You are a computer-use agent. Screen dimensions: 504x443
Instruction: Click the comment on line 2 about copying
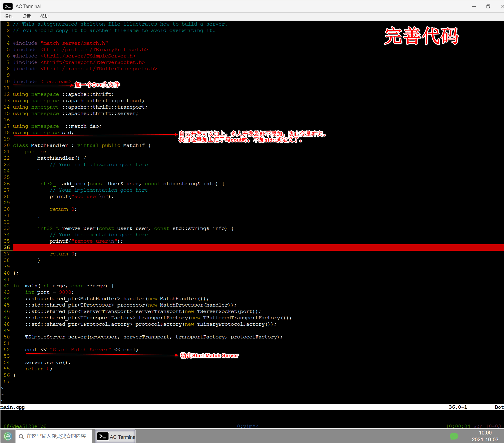114,31
